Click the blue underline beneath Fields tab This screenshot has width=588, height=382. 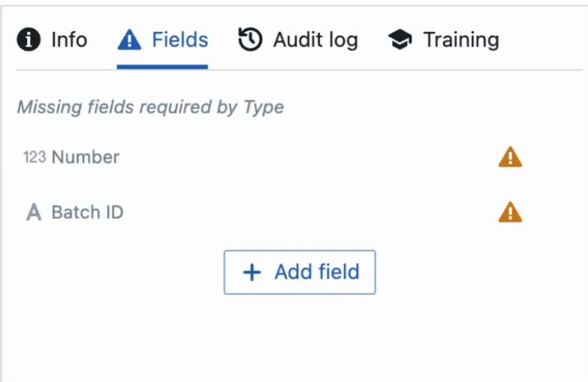(x=162, y=67)
